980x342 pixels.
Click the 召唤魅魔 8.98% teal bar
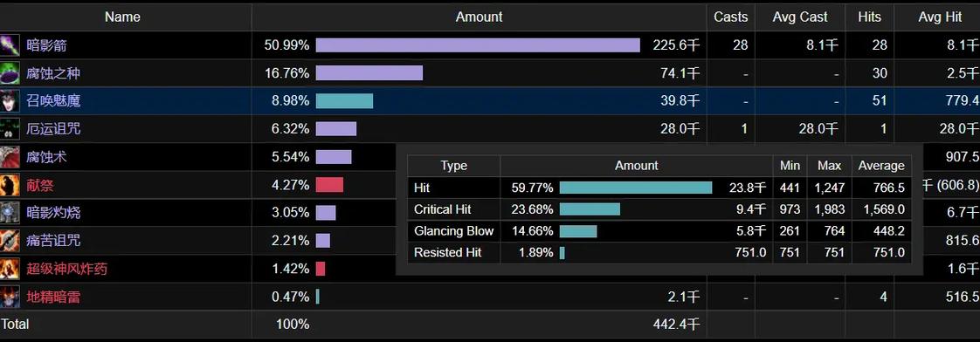344,101
